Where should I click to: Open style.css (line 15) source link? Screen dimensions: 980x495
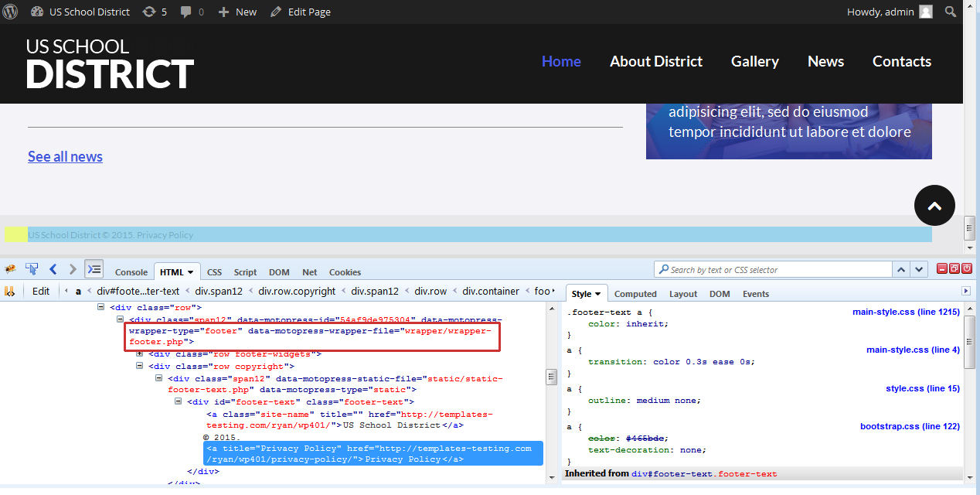923,388
